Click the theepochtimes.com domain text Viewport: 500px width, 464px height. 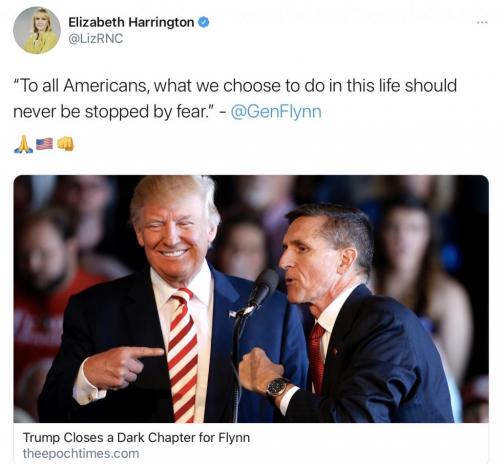click(x=81, y=454)
